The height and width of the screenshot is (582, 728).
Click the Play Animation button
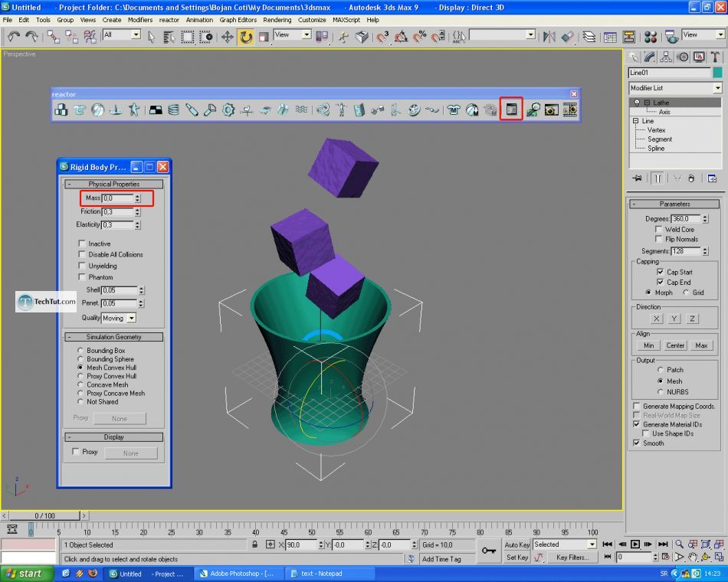pyautogui.click(x=635, y=544)
